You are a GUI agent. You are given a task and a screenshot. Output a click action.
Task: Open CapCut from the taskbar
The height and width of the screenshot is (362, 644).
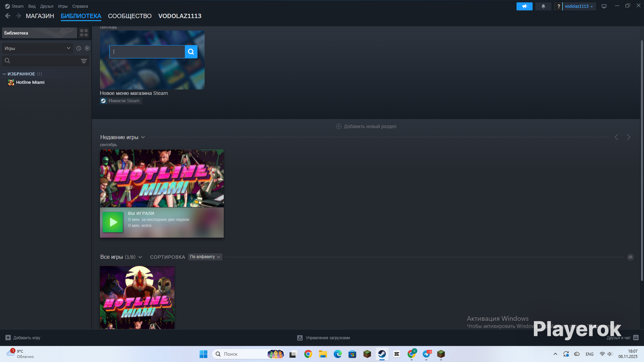tap(397, 354)
